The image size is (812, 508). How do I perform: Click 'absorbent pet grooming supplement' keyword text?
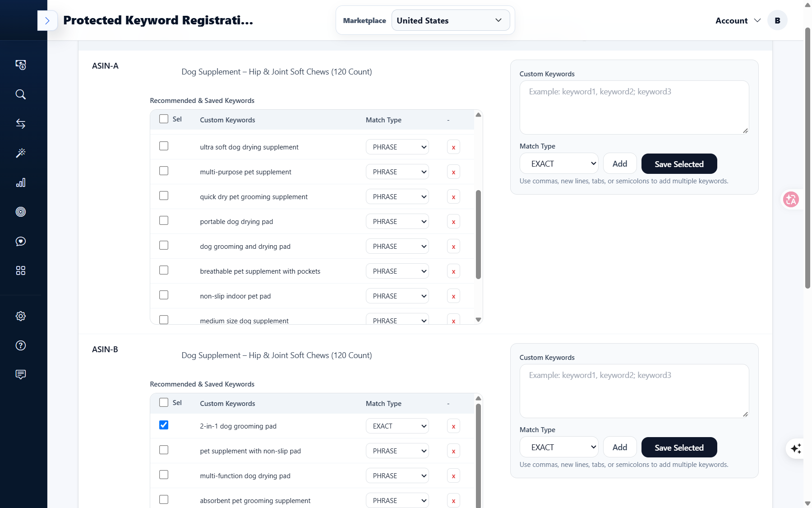coord(255,501)
